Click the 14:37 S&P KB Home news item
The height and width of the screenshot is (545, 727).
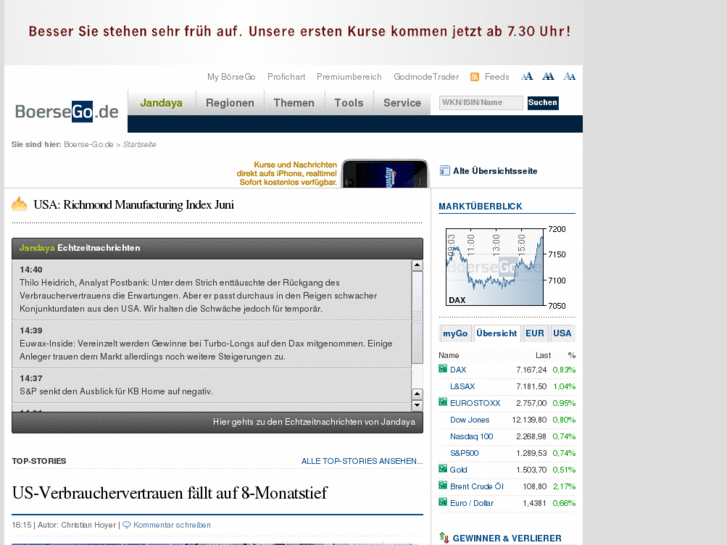[211, 385]
